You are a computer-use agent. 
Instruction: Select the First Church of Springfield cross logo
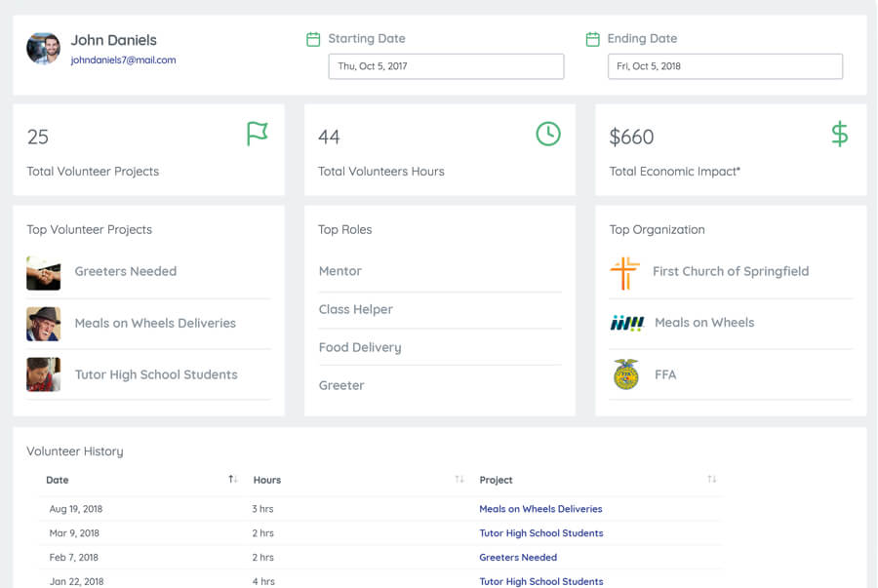point(625,273)
